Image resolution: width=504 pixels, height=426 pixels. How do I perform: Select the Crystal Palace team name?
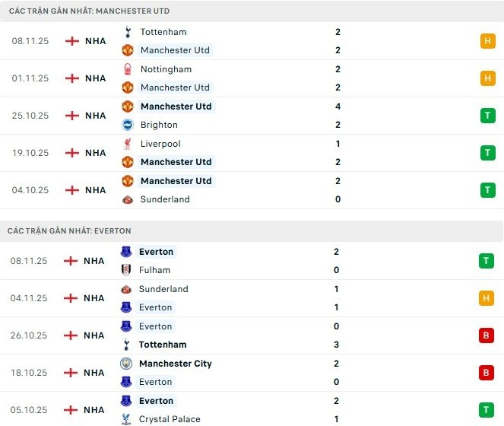pos(170,419)
